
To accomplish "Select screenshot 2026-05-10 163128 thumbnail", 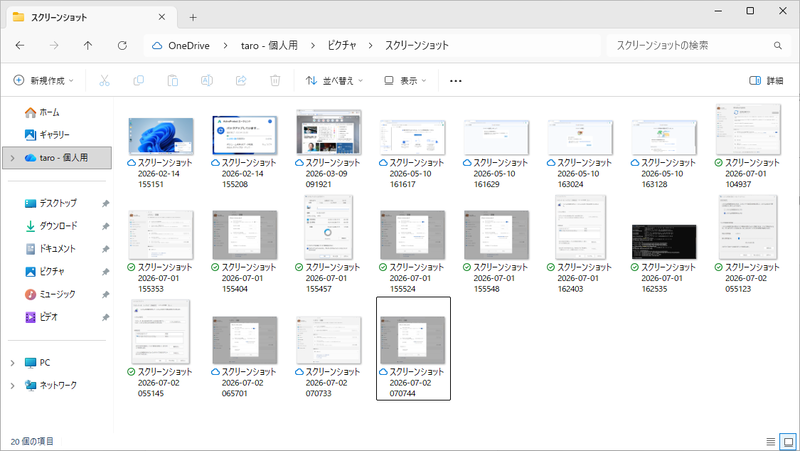I will (x=664, y=138).
